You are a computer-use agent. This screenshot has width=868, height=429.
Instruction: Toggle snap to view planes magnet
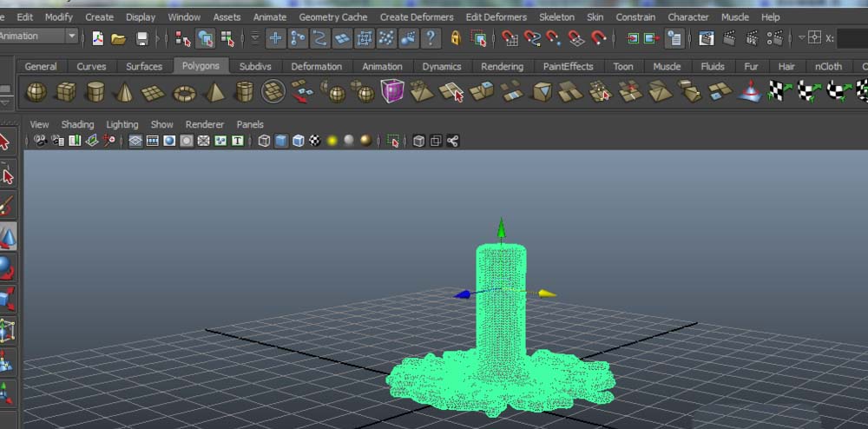click(576, 38)
